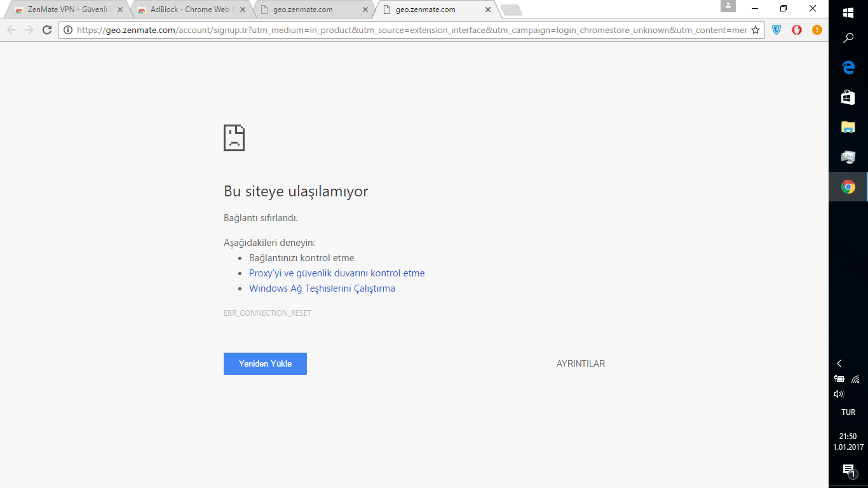The height and width of the screenshot is (488, 868).
Task: Bookmark this page with the star icon
Action: (756, 30)
